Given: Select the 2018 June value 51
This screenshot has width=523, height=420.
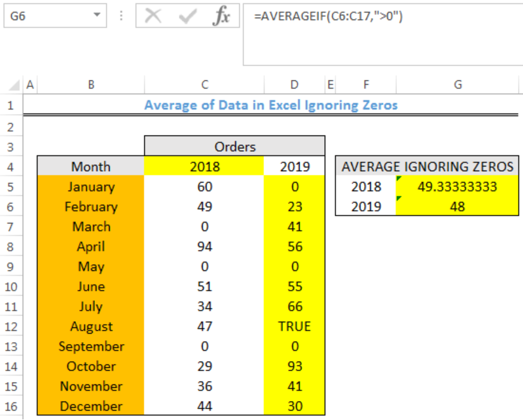Looking at the screenshot, I should (x=205, y=286).
